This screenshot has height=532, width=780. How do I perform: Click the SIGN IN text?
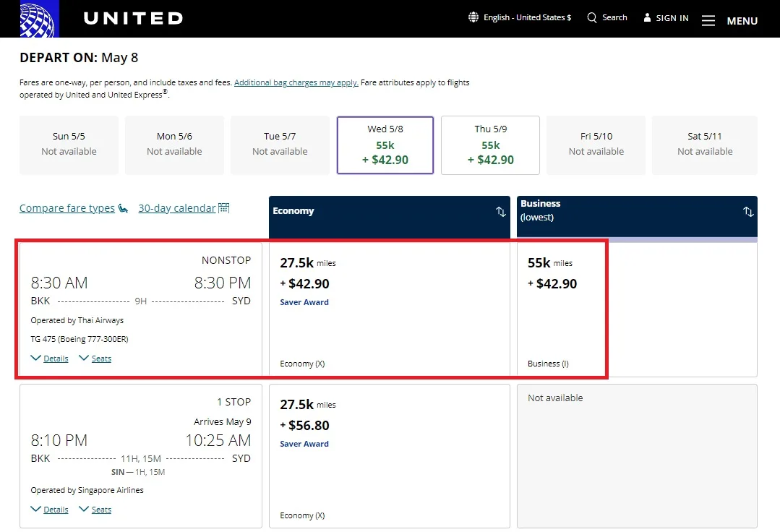(672, 18)
